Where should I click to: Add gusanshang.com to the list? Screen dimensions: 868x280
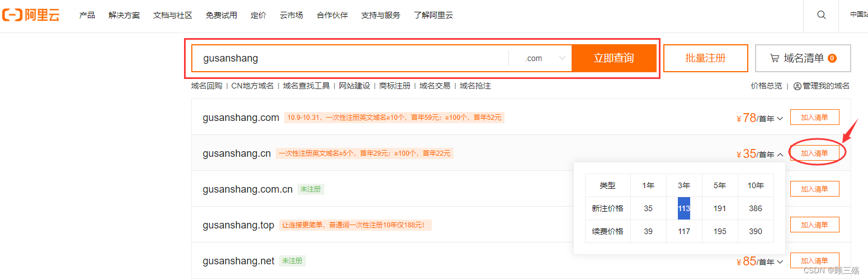tap(814, 118)
